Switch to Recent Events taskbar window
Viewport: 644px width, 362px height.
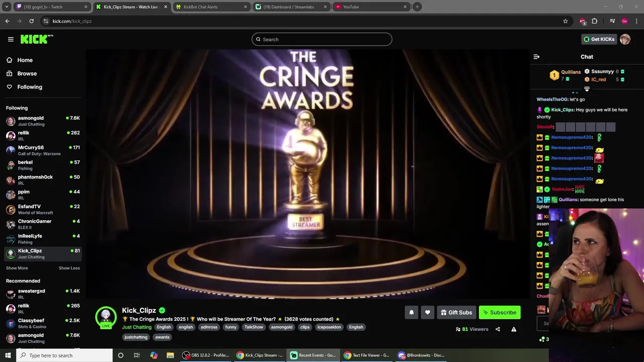tap(313, 355)
